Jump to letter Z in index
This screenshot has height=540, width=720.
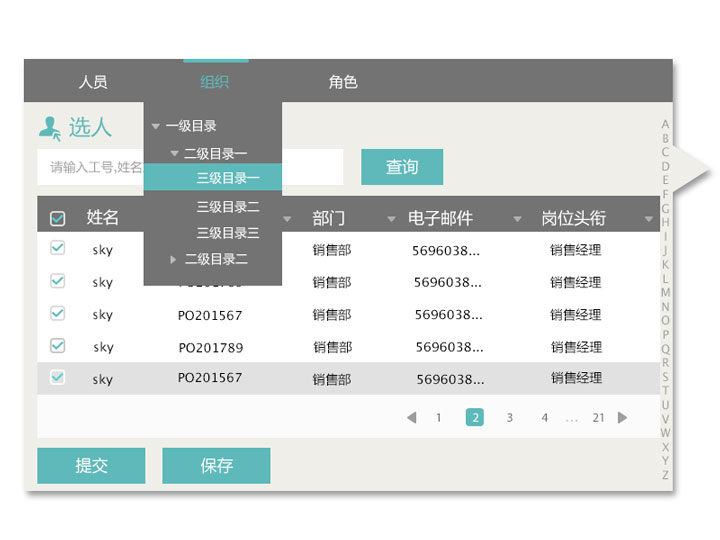tap(665, 475)
